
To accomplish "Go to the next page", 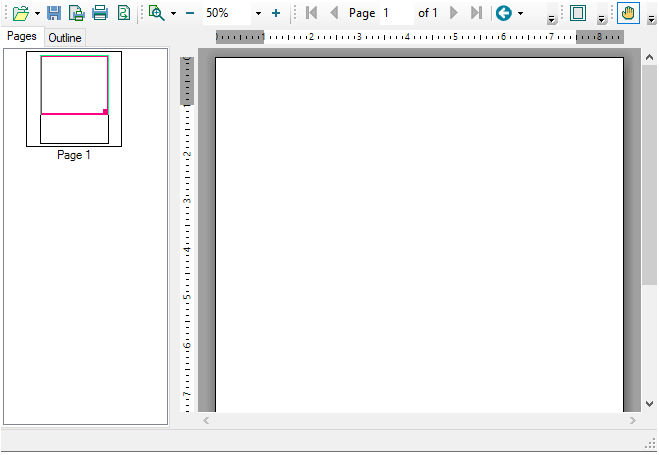I will pyautogui.click(x=455, y=14).
